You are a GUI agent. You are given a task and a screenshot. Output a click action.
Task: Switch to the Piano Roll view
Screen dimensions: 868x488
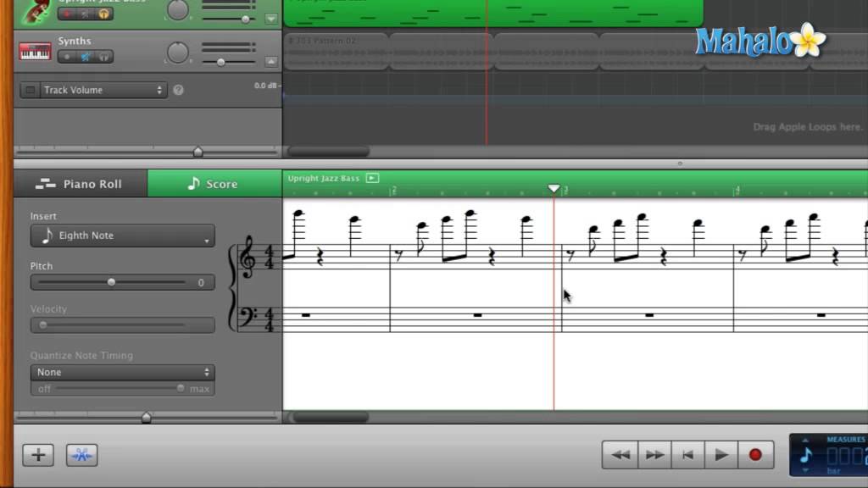tap(81, 184)
